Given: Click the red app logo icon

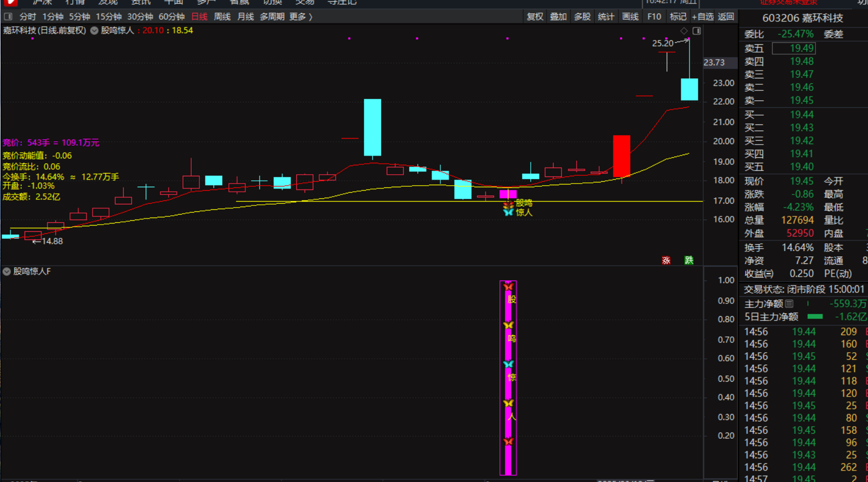Looking at the screenshot, I should point(10,2).
